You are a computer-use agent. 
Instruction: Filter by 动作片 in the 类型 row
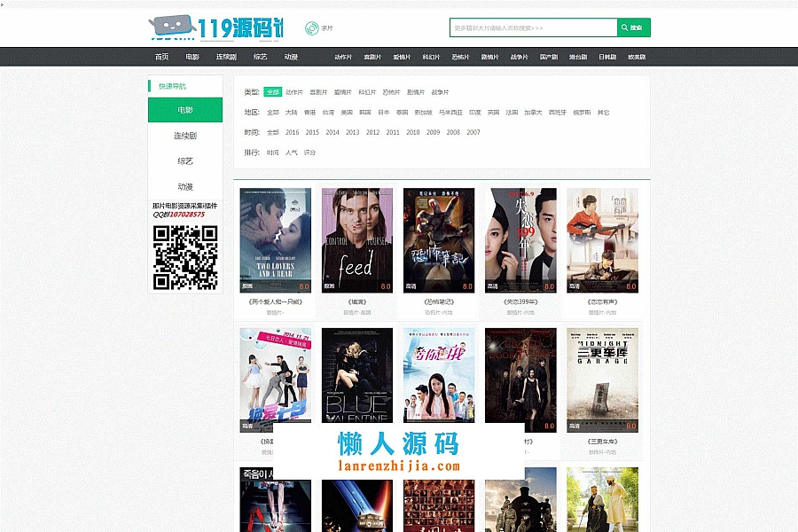[x=294, y=92]
